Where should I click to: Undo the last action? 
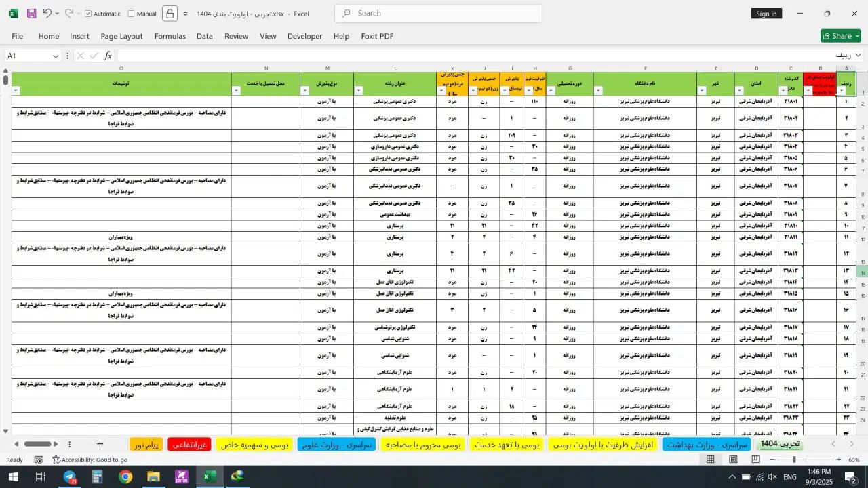coord(47,14)
